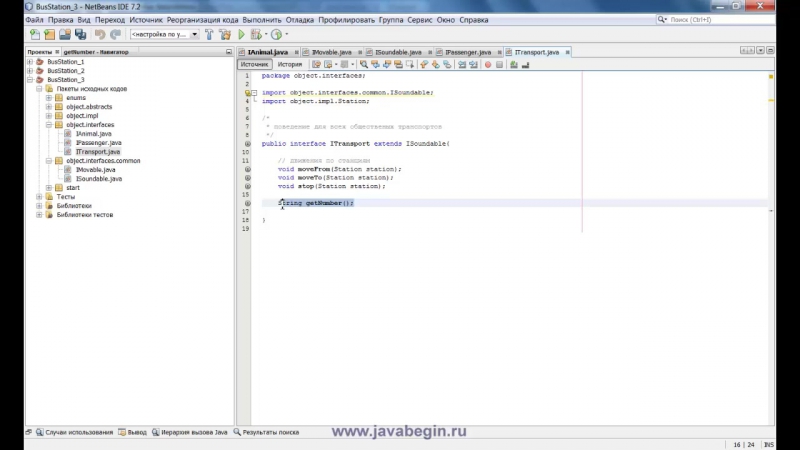
Task: Toggle the История history view button
Action: coord(289,64)
